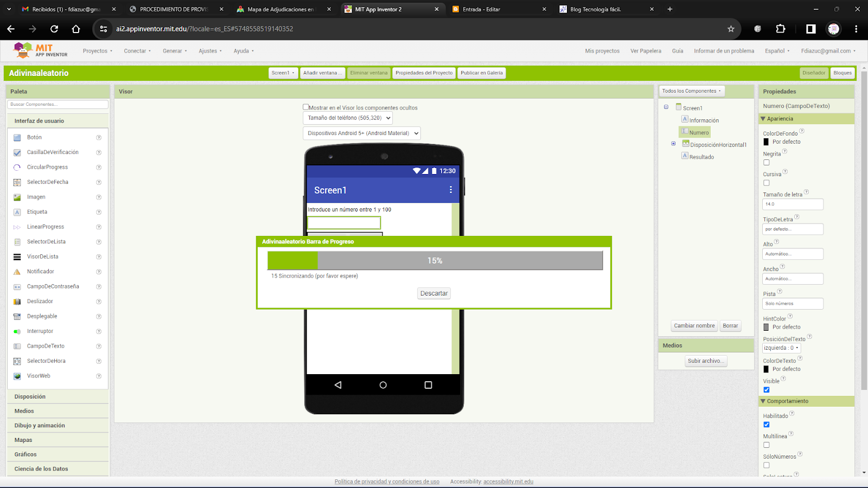Bookmark this page with the star icon
The image size is (868, 488).
(731, 29)
